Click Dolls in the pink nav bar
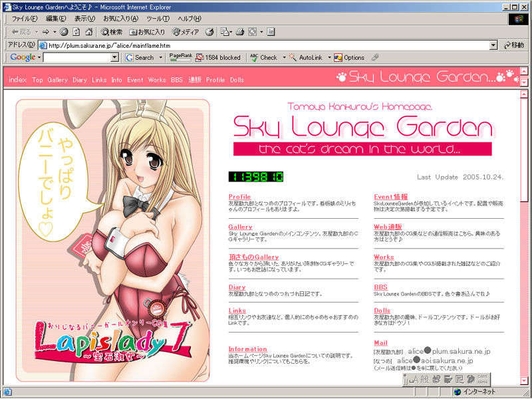532x399 pixels. point(237,80)
